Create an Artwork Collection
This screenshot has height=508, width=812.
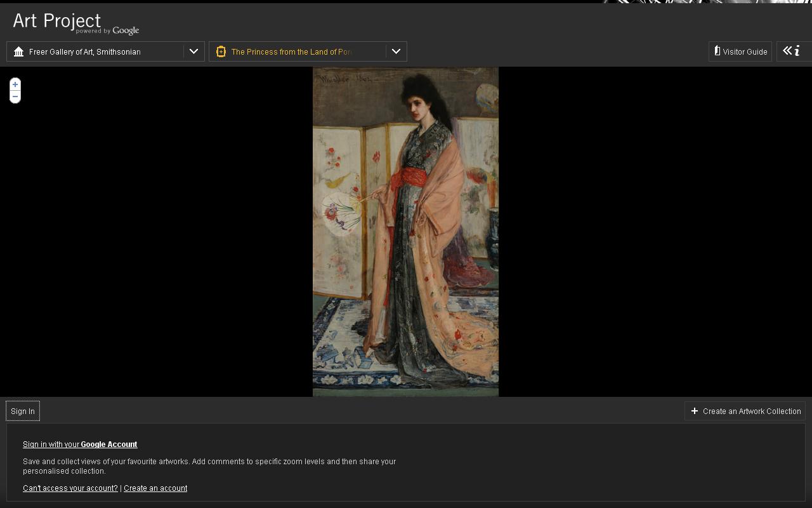click(x=745, y=411)
